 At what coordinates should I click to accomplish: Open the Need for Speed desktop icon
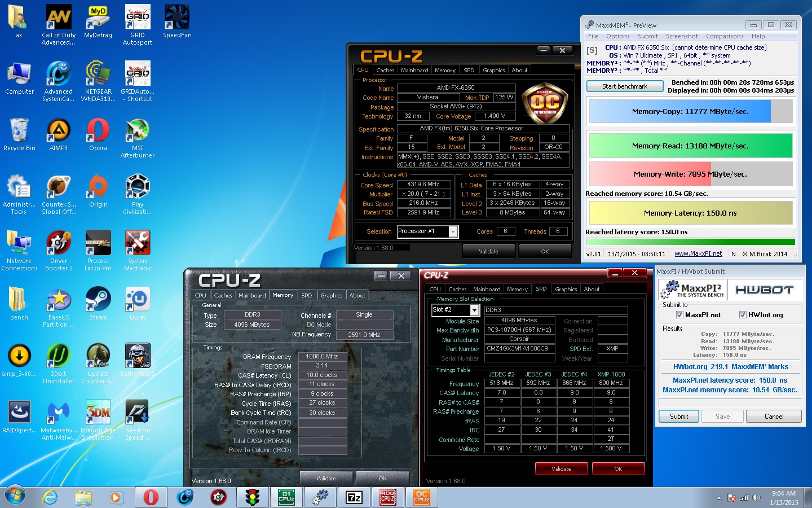tap(138, 421)
